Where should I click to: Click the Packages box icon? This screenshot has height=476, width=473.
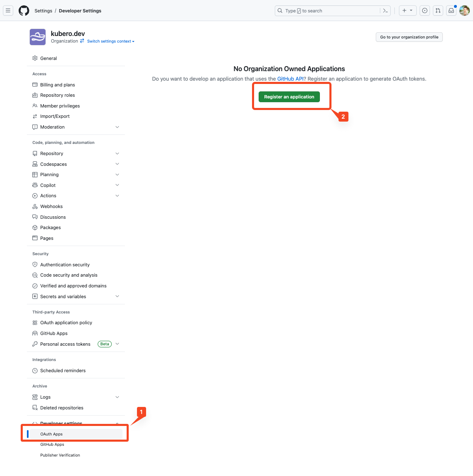point(35,227)
